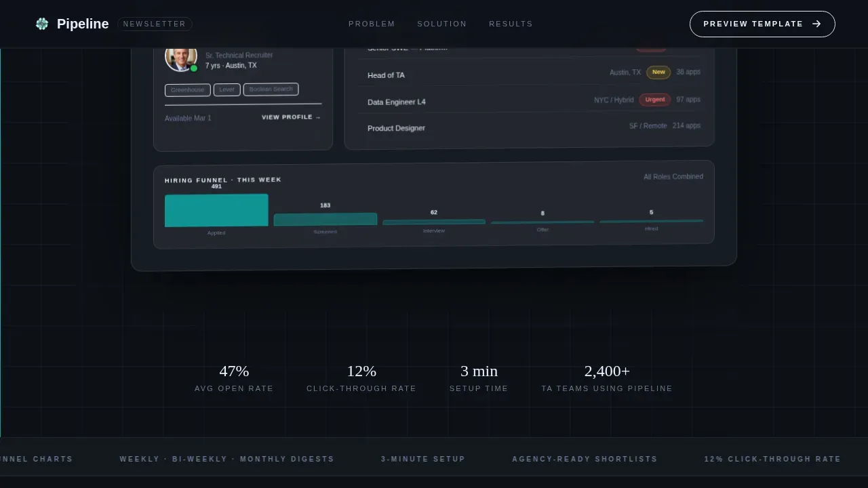Click the Urgent badge on Data Engineer L4
The width and height of the screenshot is (868, 488).
(655, 100)
